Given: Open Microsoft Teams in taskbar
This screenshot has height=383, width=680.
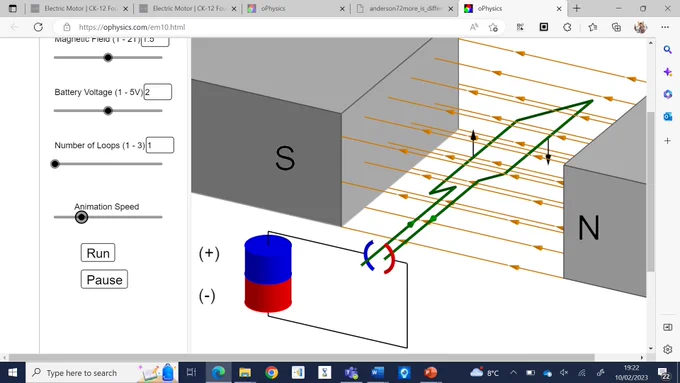Looking at the screenshot, I should click(351, 373).
